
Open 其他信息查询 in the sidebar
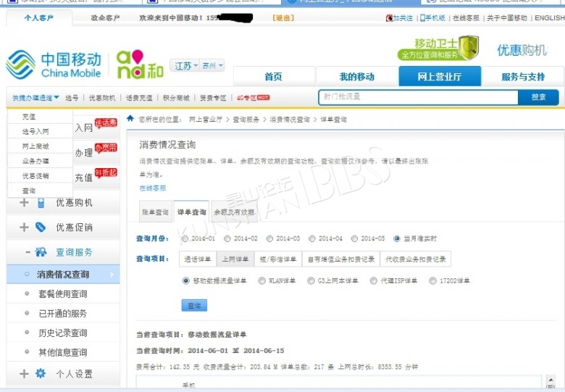[63, 352]
